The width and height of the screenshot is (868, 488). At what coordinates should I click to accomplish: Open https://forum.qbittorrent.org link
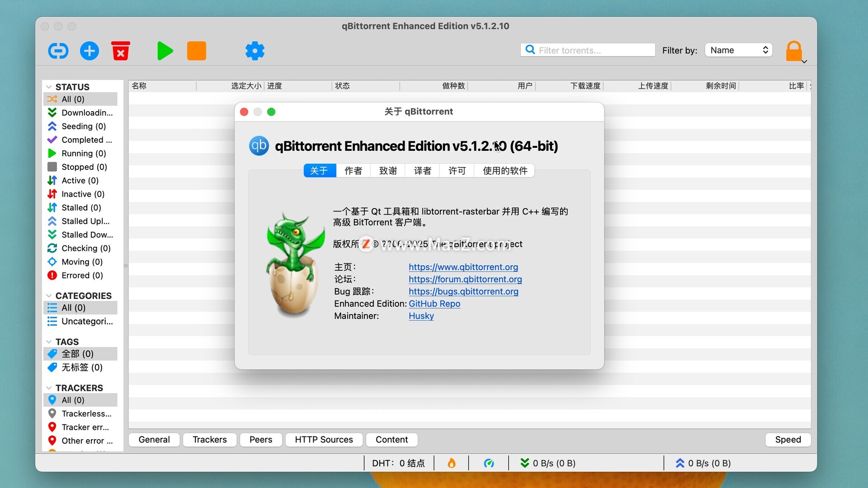465,279
